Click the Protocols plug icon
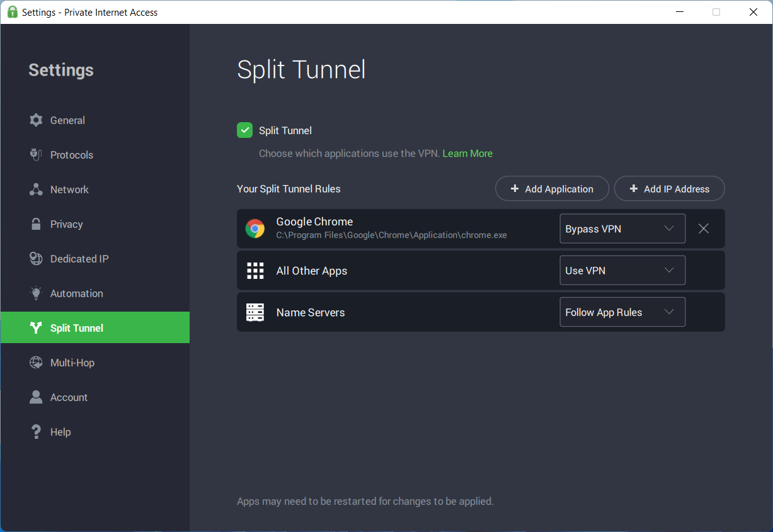 (x=37, y=155)
